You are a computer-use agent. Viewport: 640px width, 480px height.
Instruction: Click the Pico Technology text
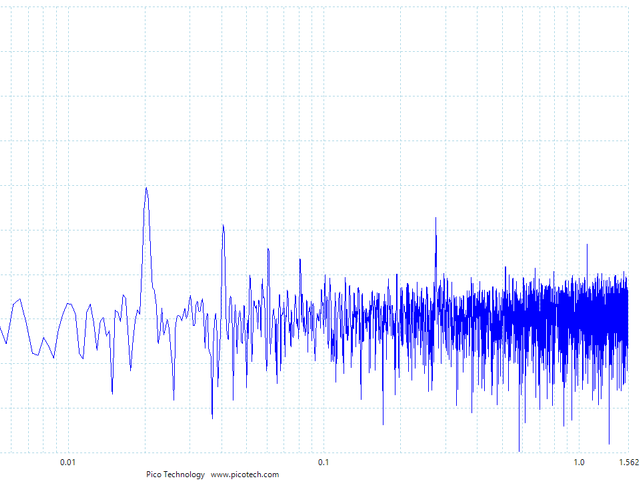point(176,474)
